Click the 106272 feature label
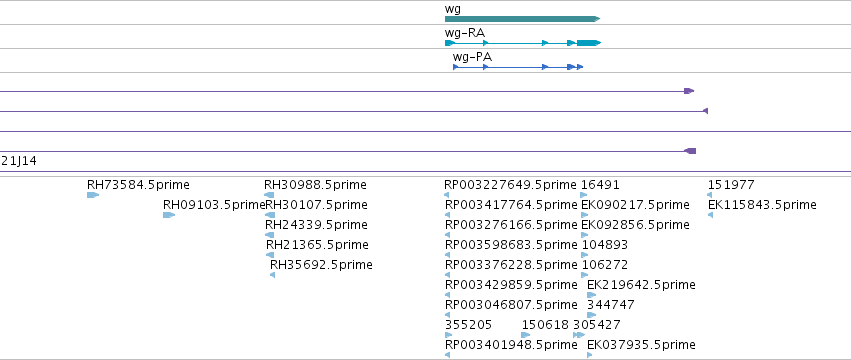 coord(605,265)
